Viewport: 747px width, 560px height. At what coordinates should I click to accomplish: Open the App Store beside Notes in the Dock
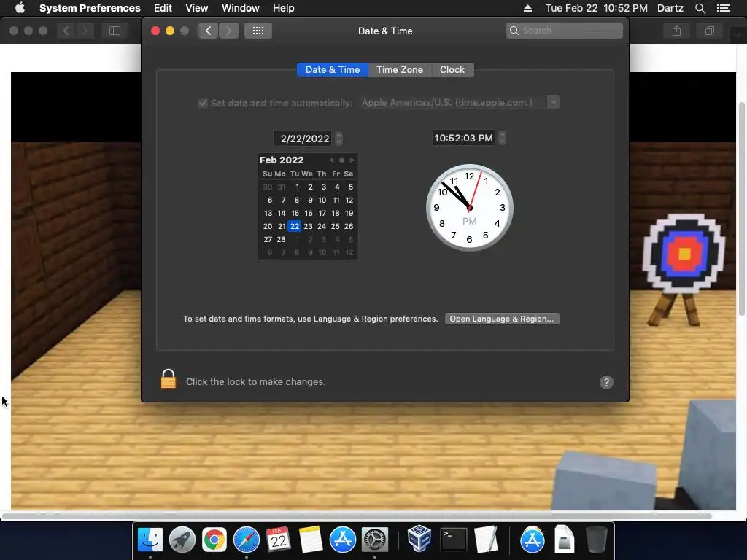click(343, 540)
